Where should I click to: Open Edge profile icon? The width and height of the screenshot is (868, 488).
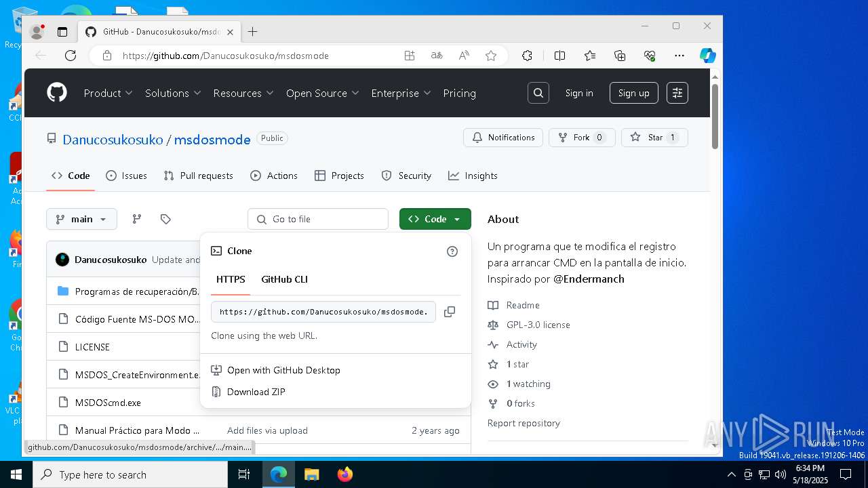pos(37,32)
